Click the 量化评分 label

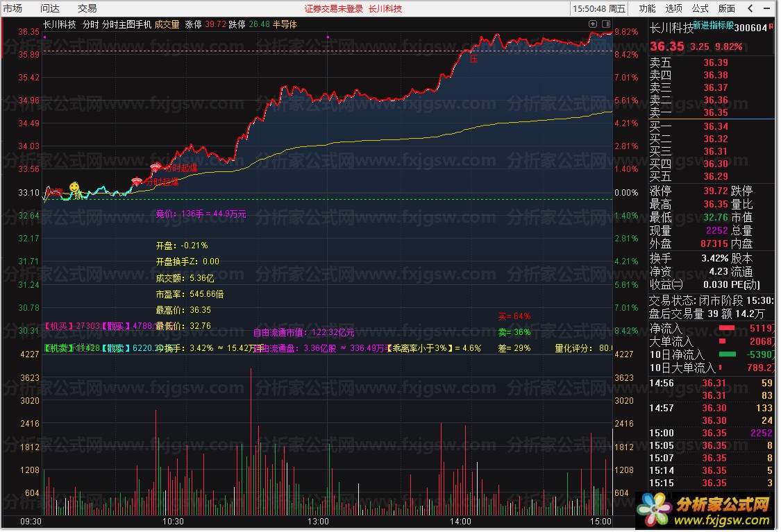(573, 348)
